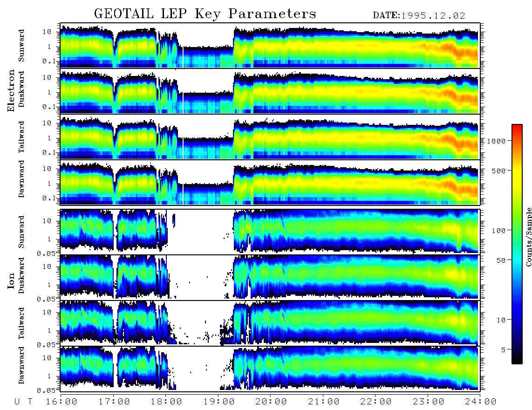The width and height of the screenshot is (532, 410).
Task: Click inside the Electron Sunward spectrogram panel
Action: click(270, 46)
